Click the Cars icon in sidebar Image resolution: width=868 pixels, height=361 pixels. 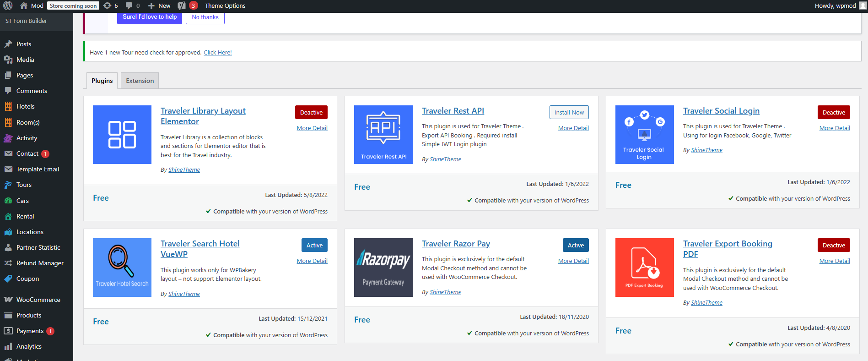(x=8, y=201)
